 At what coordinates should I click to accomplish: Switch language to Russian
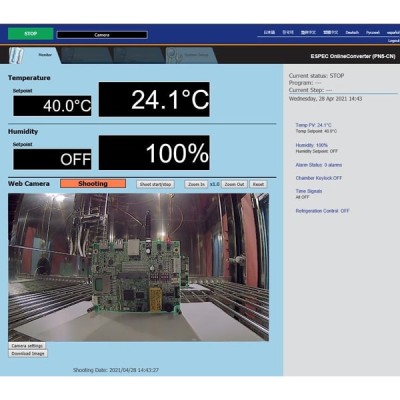[x=373, y=33]
